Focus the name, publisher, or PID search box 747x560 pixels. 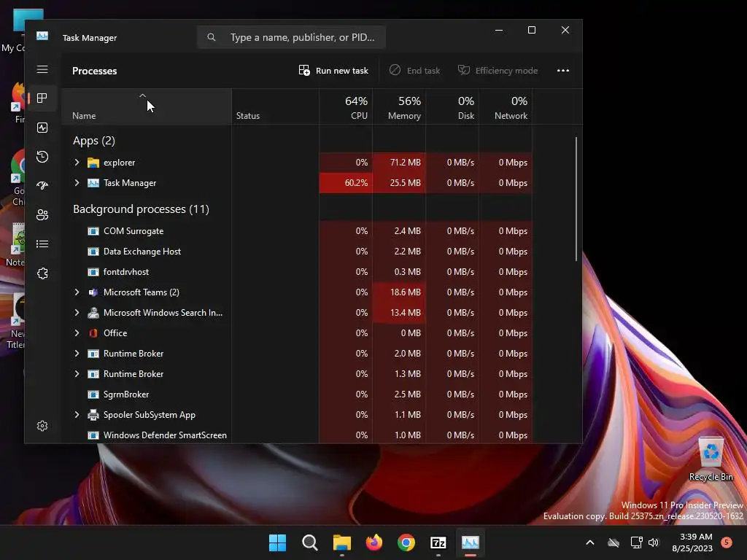[x=291, y=37]
